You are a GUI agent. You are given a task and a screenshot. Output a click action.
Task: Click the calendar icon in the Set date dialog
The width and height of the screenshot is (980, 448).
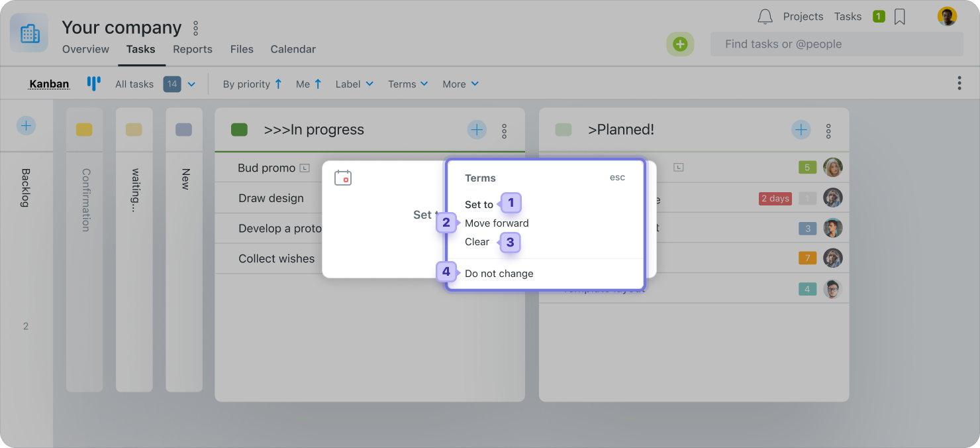pos(343,177)
